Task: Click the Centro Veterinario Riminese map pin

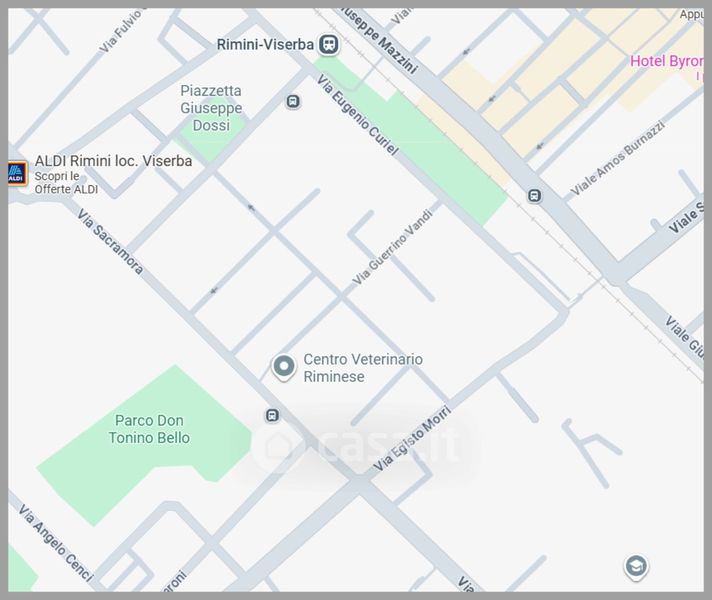Action: pyautogui.click(x=284, y=367)
